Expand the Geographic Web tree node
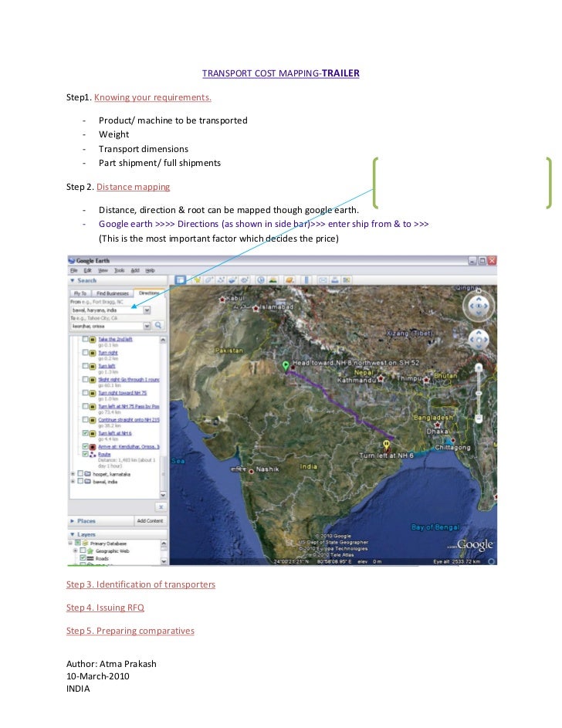This screenshot has width=562, height=728. point(75,550)
